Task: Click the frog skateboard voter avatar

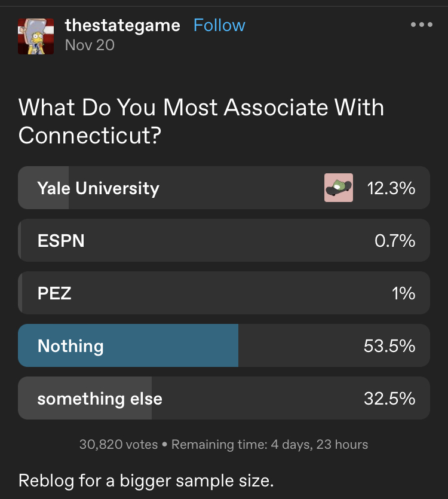Action: click(x=339, y=188)
